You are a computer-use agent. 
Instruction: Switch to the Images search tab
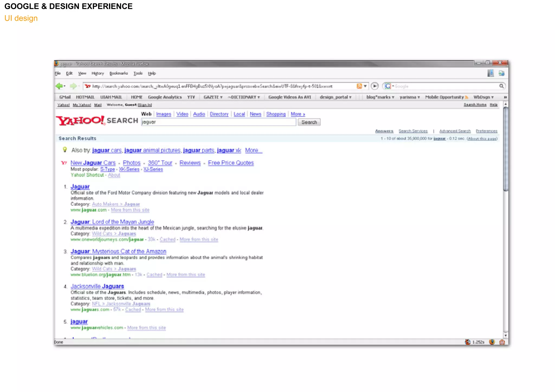coord(163,114)
